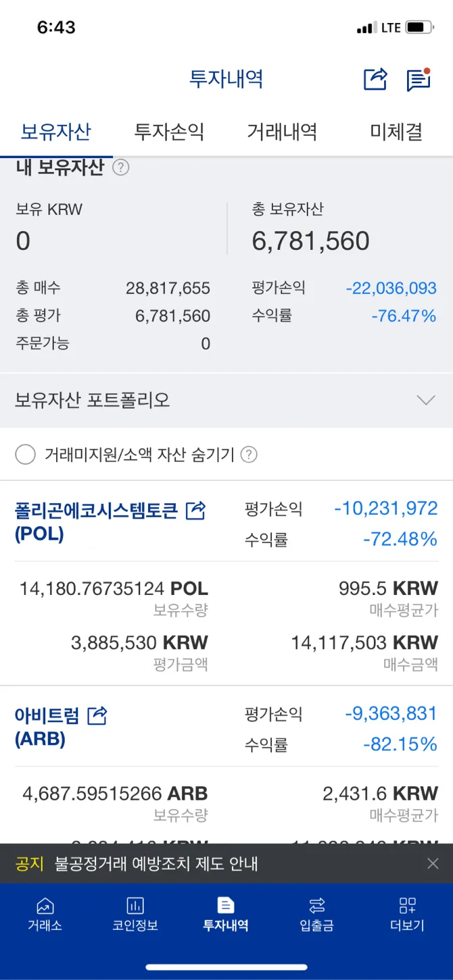
Task: Switch to the 투자손익 tab
Action: pyautogui.click(x=169, y=132)
